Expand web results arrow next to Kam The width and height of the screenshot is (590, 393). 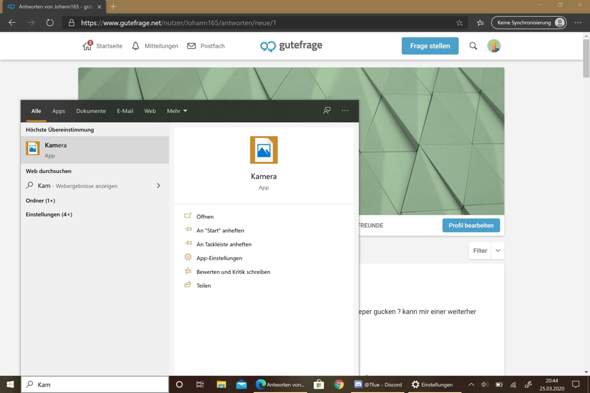(x=158, y=186)
